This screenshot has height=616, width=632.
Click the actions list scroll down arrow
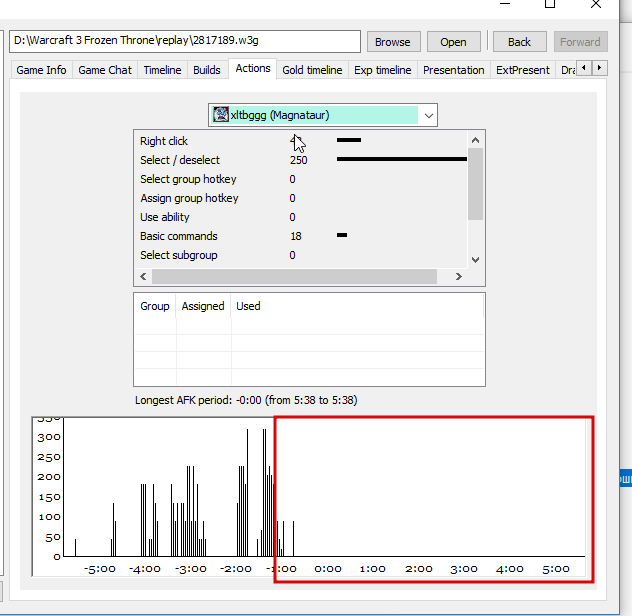[x=476, y=260]
